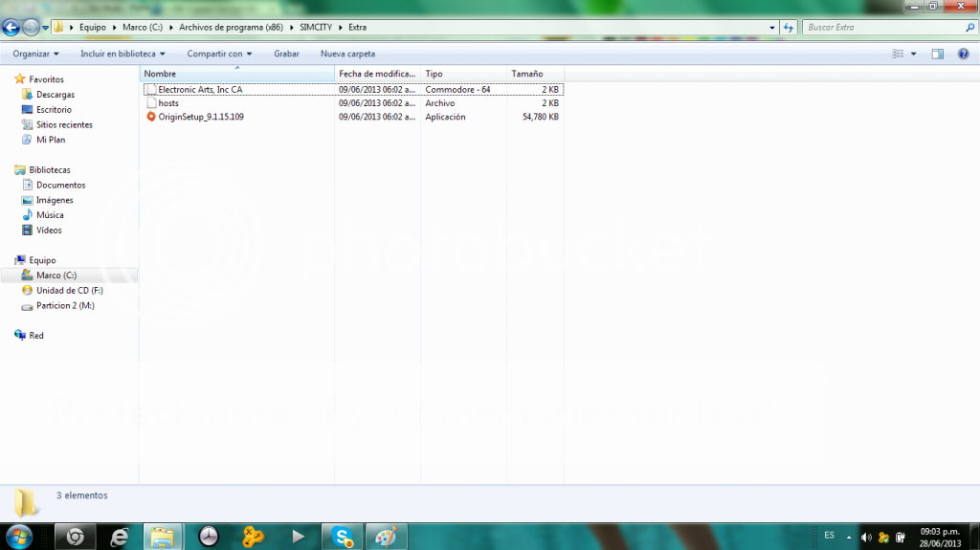Toggle the preview pane button

tap(938, 55)
